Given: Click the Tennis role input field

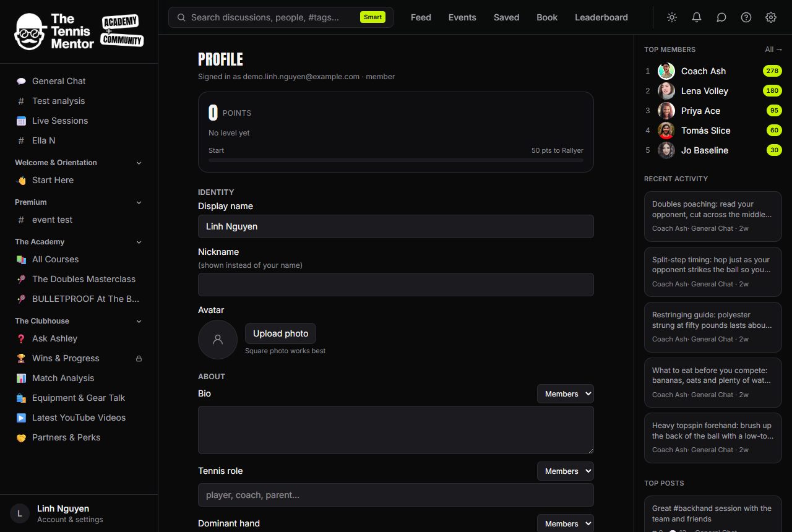Looking at the screenshot, I should [x=396, y=495].
